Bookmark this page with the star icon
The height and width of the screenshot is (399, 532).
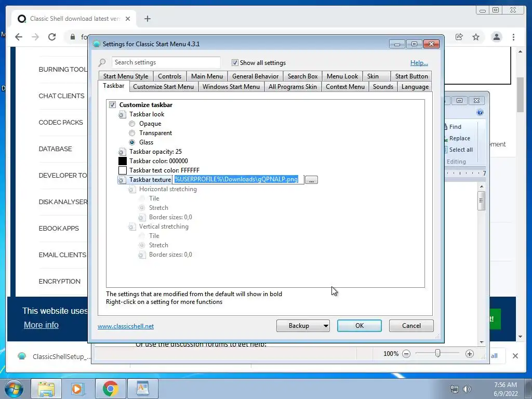tap(476, 37)
